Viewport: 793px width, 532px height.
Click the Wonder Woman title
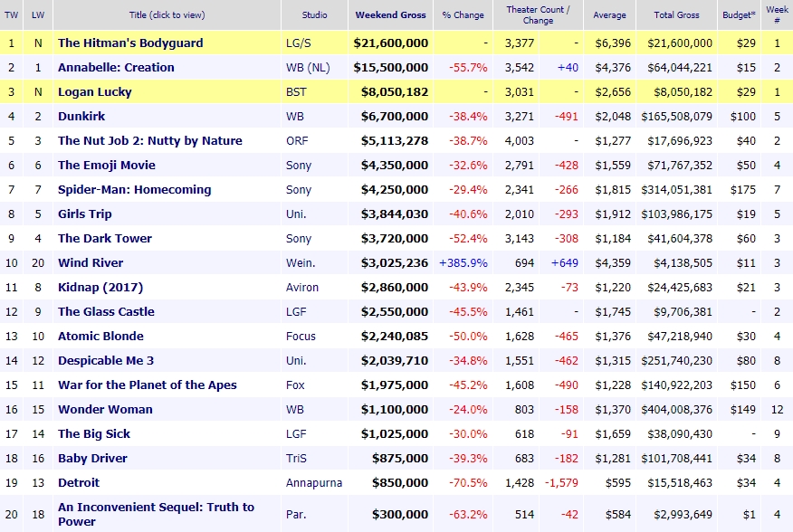coord(105,410)
